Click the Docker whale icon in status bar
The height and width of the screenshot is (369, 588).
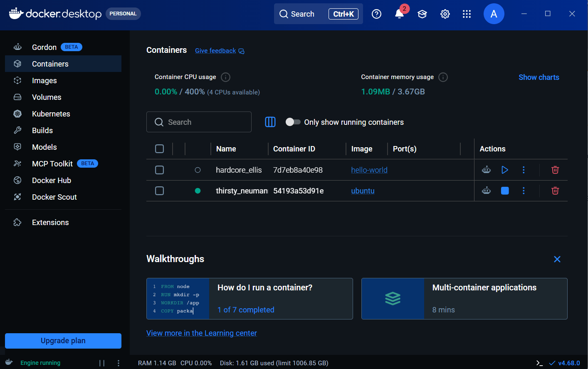click(x=9, y=362)
